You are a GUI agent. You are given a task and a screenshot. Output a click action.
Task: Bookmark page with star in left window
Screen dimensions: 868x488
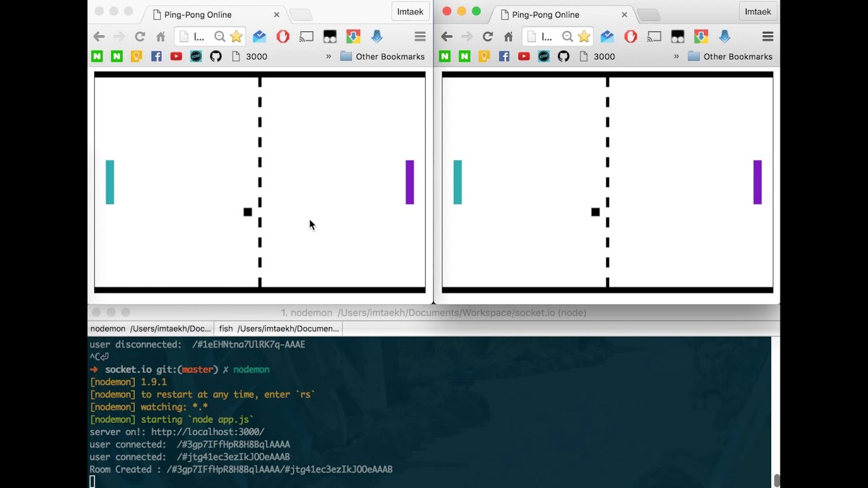[x=236, y=37]
